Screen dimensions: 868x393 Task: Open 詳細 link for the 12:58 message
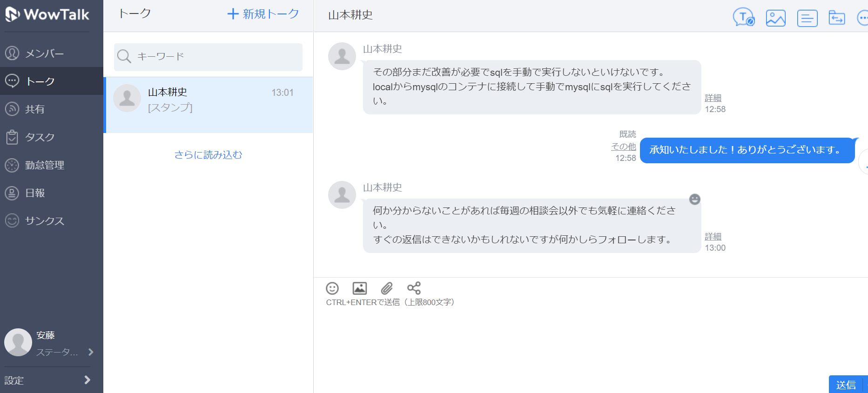tap(713, 98)
